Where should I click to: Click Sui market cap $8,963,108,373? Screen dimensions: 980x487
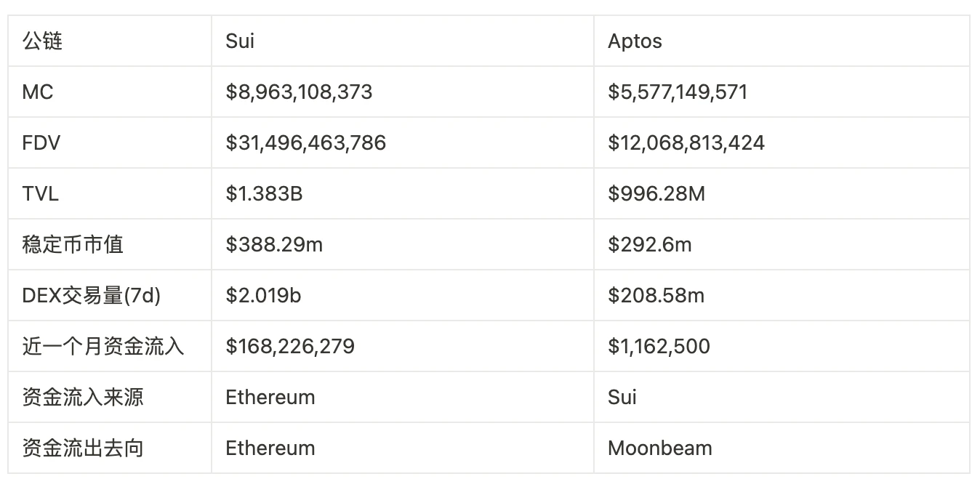tap(299, 92)
